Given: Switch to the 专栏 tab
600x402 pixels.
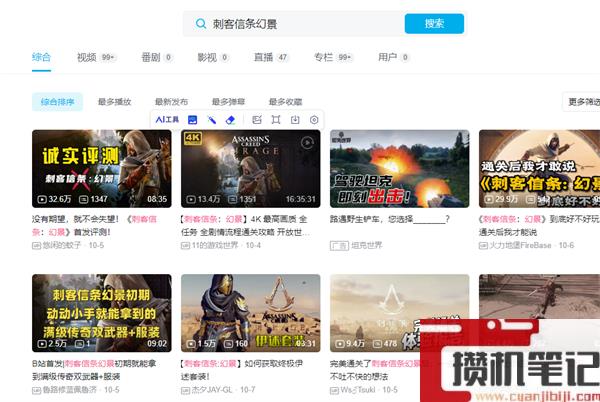Looking at the screenshot, I should (333, 57).
